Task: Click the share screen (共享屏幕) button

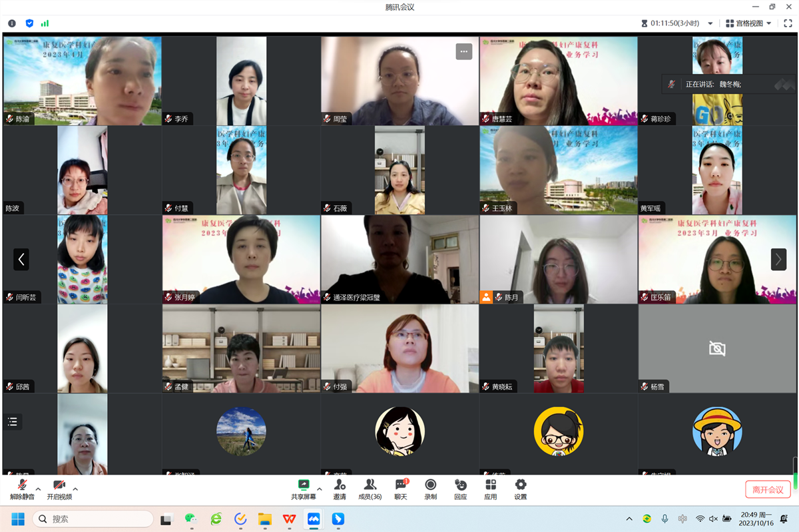Action: click(x=304, y=489)
